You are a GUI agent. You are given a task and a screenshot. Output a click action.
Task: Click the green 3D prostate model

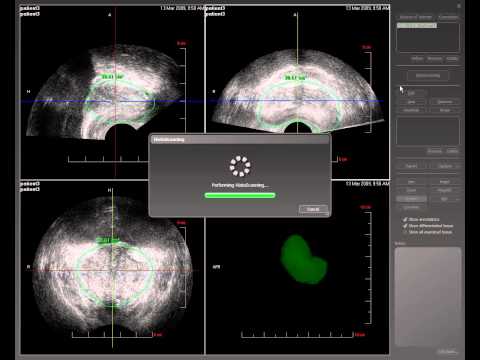coord(303,259)
